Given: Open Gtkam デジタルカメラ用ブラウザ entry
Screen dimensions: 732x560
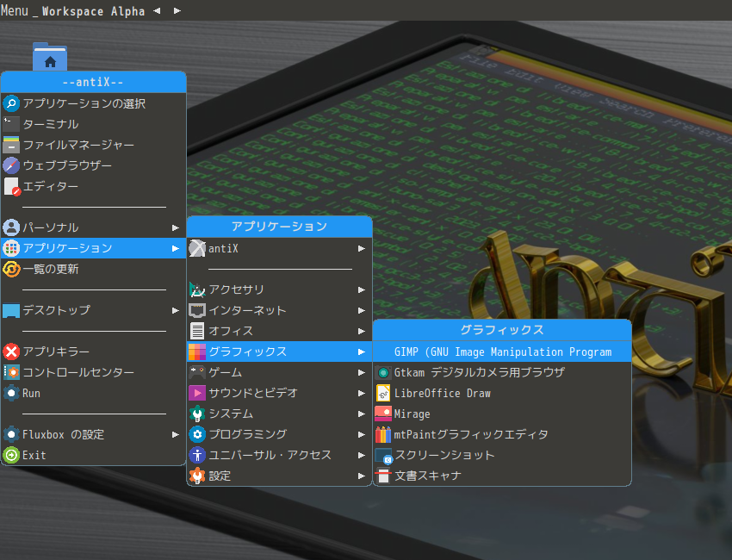Looking at the screenshot, I should click(x=502, y=372).
